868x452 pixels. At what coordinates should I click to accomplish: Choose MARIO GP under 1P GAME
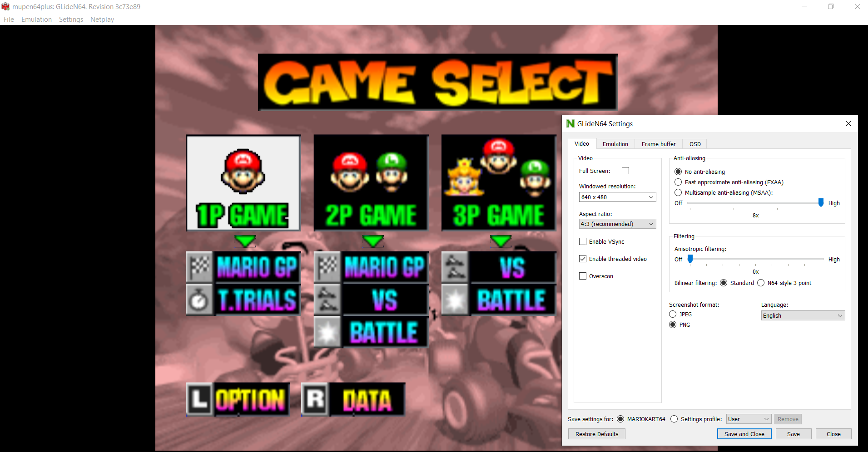pyautogui.click(x=257, y=267)
